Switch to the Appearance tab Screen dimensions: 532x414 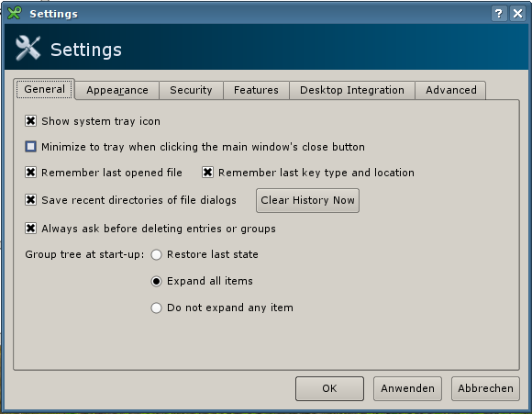117,90
